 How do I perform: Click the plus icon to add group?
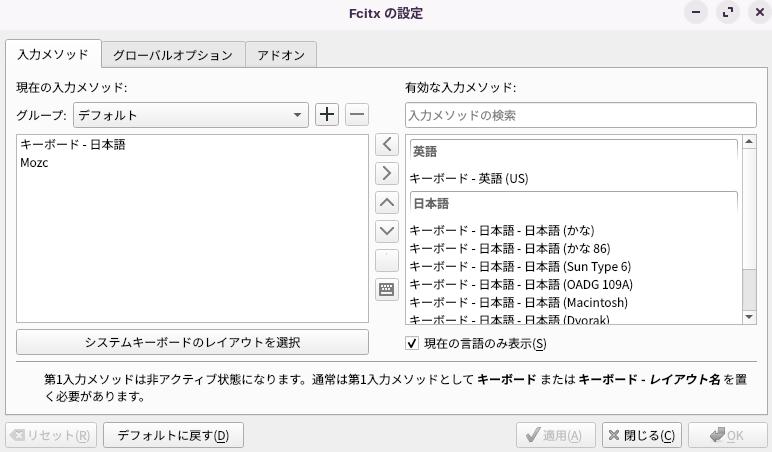pos(327,115)
